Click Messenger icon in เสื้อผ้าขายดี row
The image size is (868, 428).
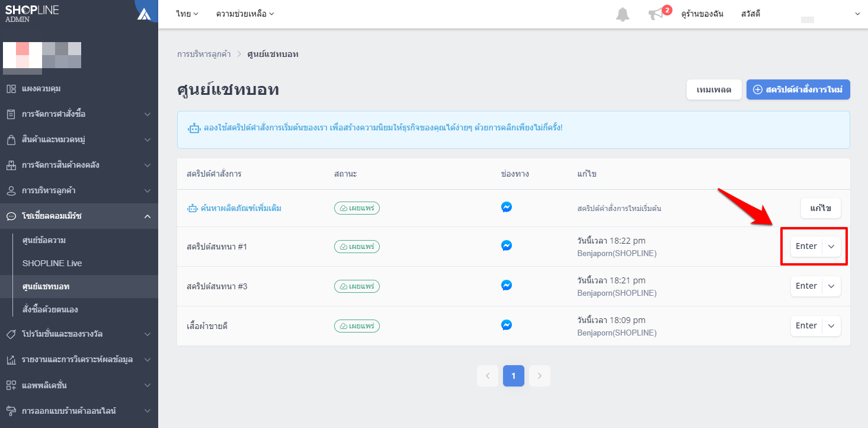point(507,325)
